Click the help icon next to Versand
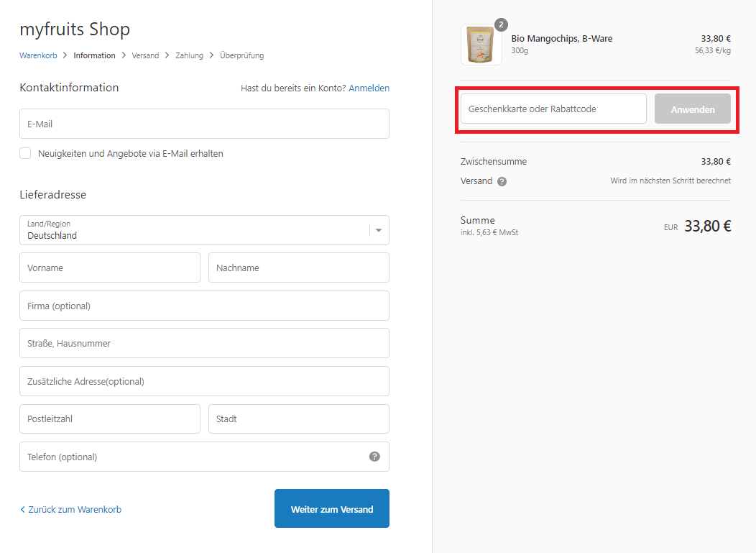Screen dimensions: 756x553 point(502,181)
